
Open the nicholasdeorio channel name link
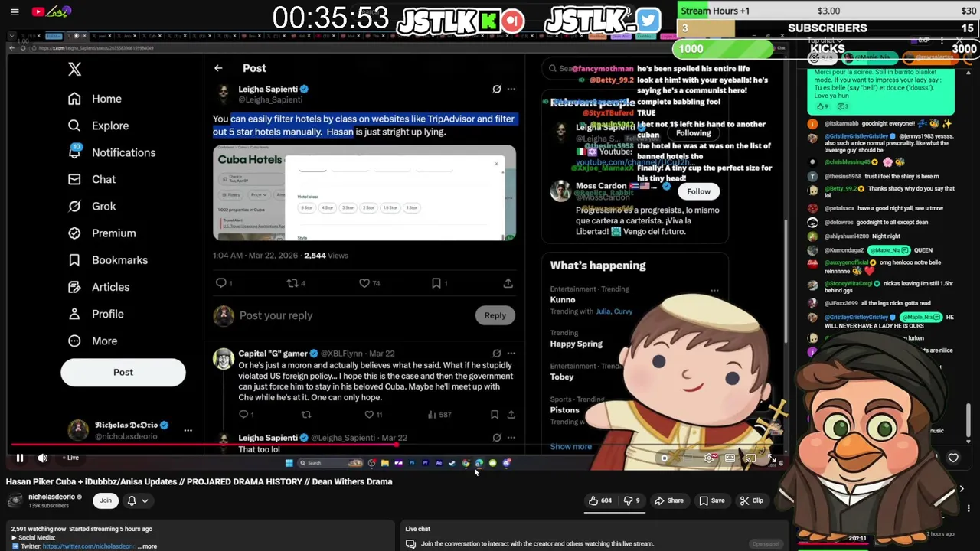[x=51, y=497]
